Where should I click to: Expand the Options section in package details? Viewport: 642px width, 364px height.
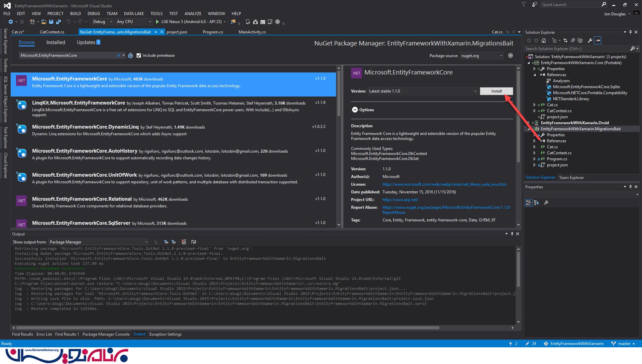pyautogui.click(x=355, y=110)
